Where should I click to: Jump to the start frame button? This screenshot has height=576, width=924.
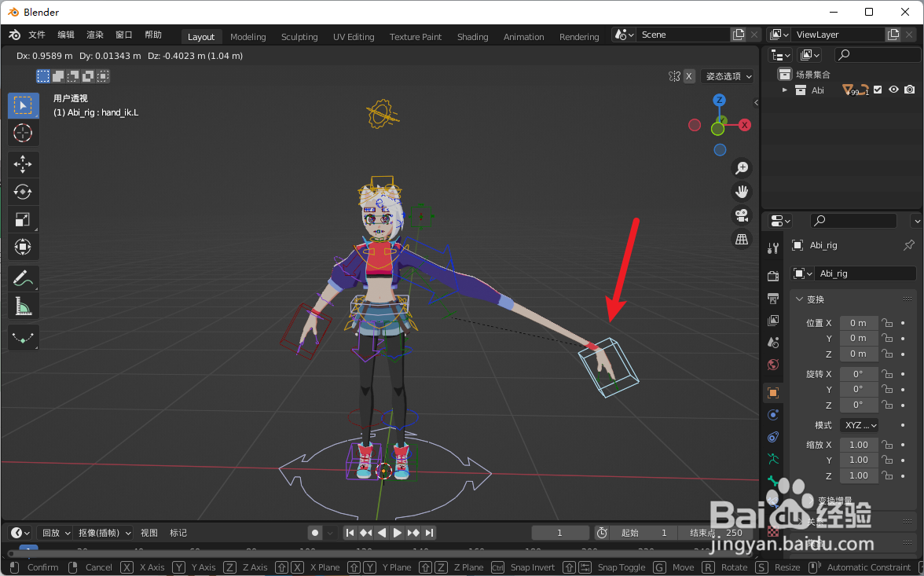(350, 533)
